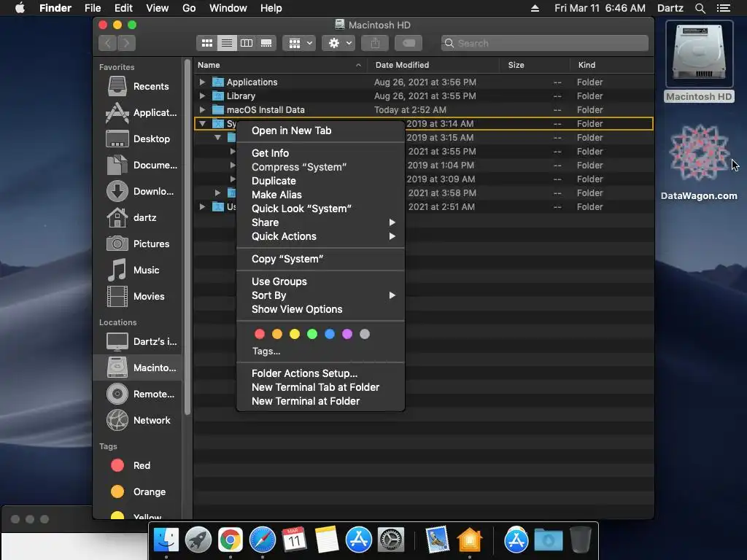Choose Show View Options
The image size is (747, 560).
tap(321, 308)
